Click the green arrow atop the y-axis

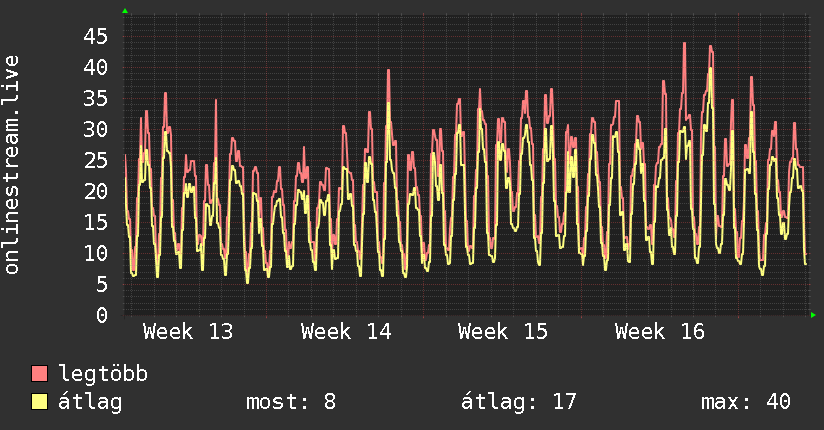click(125, 11)
